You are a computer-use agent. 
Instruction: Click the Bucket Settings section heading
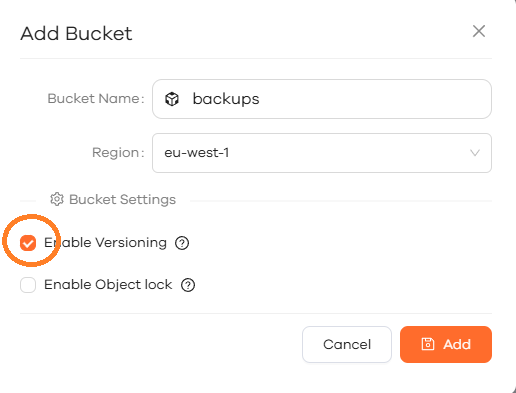tap(122, 199)
